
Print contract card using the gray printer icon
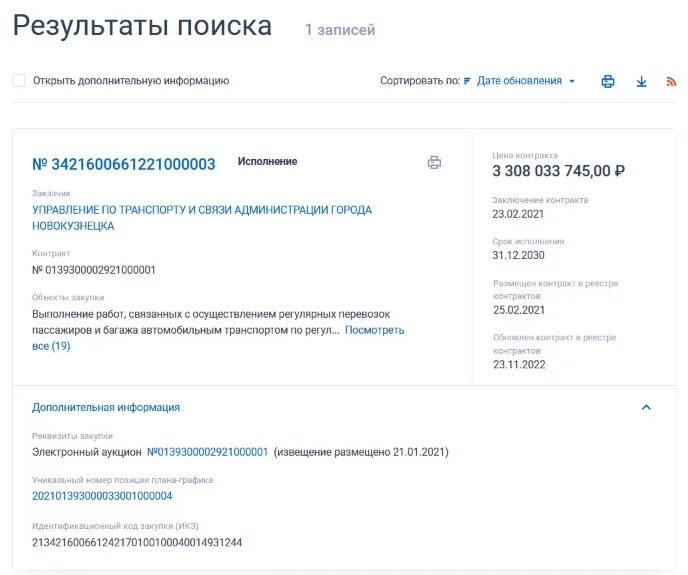(x=434, y=162)
